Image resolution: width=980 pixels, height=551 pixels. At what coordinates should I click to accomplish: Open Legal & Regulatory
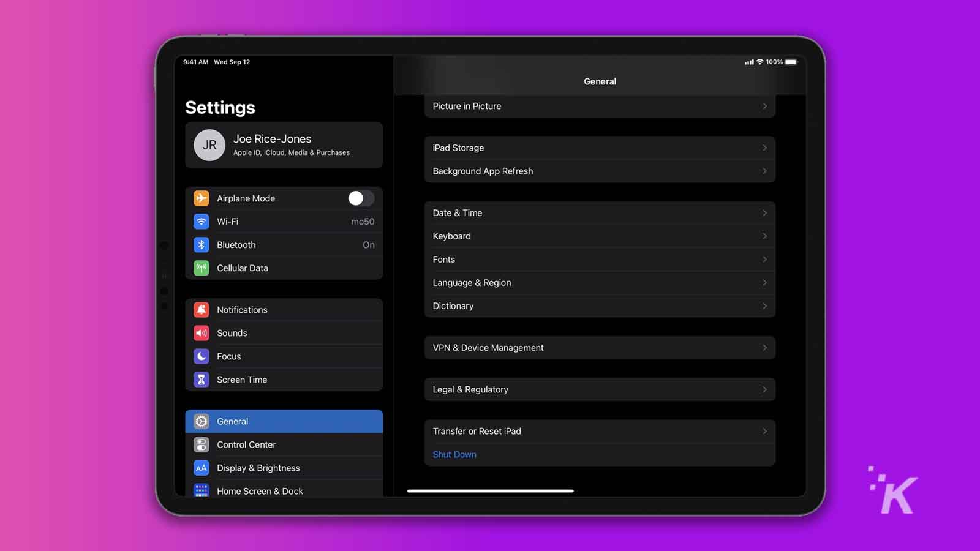click(x=600, y=389)
